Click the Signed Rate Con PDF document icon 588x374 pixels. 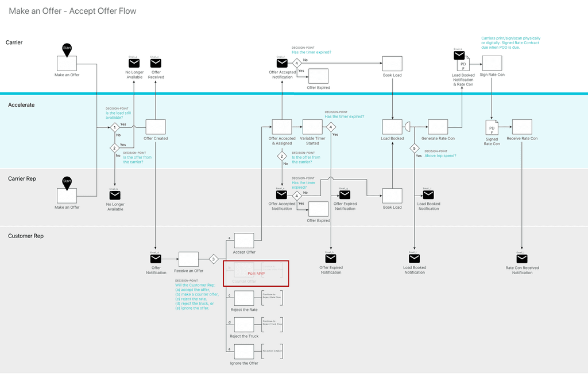[x=492, y=128]
